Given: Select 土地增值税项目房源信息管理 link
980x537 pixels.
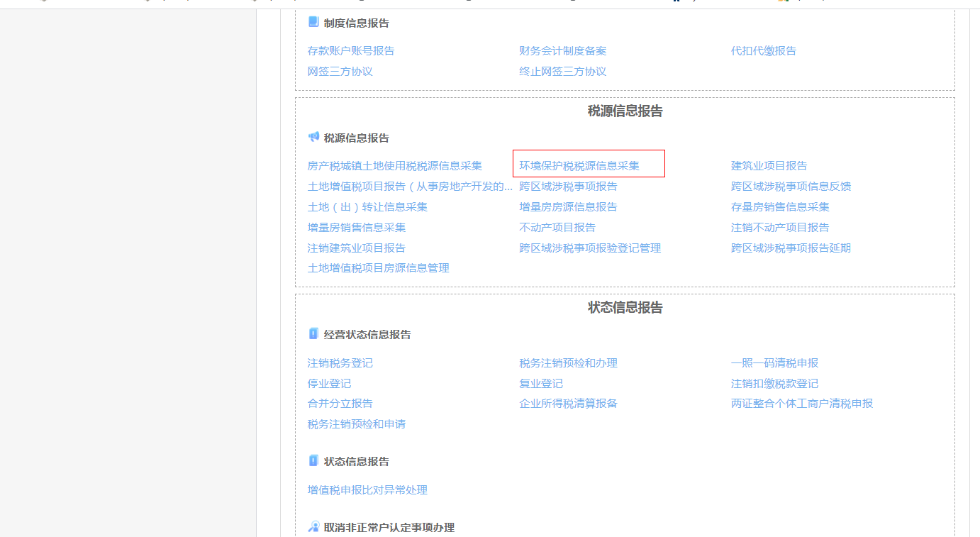Looking at the screenshot, I should 378,268.
